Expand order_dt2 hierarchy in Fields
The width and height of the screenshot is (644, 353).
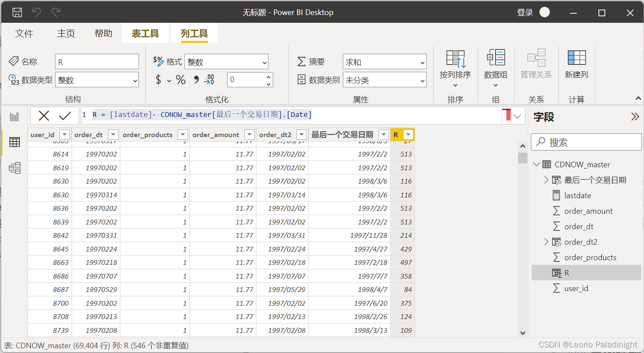546,242
